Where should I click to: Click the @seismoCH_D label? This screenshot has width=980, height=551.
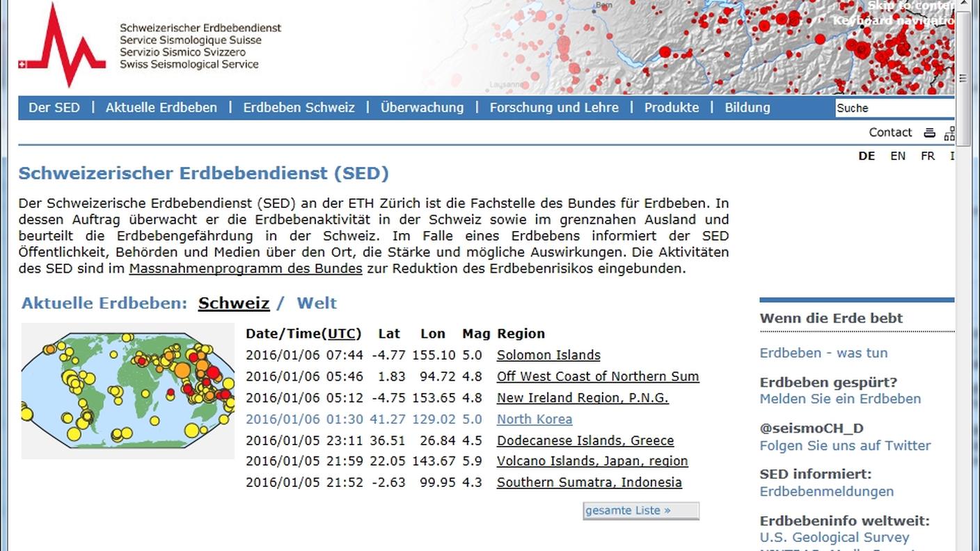(x=812, y=429)
